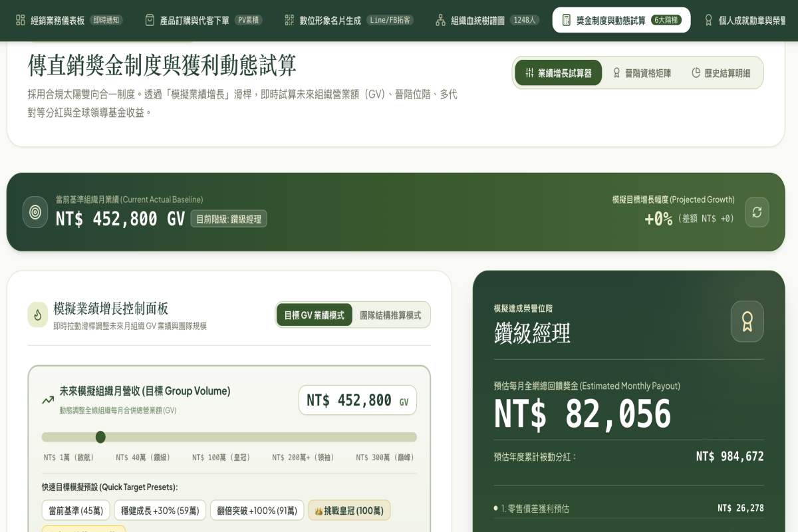Click the QR code icon beside 數位形象名片
798x532 pixels.
coord(289,20)
